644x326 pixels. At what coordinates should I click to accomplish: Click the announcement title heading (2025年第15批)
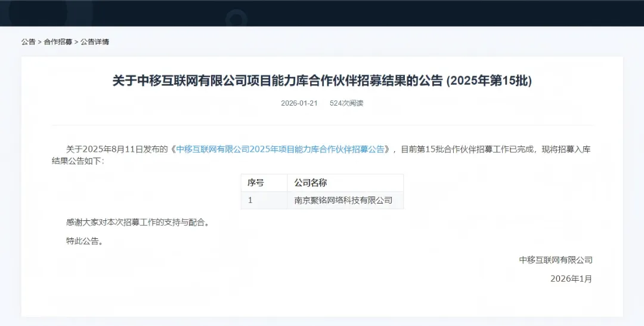322,81
